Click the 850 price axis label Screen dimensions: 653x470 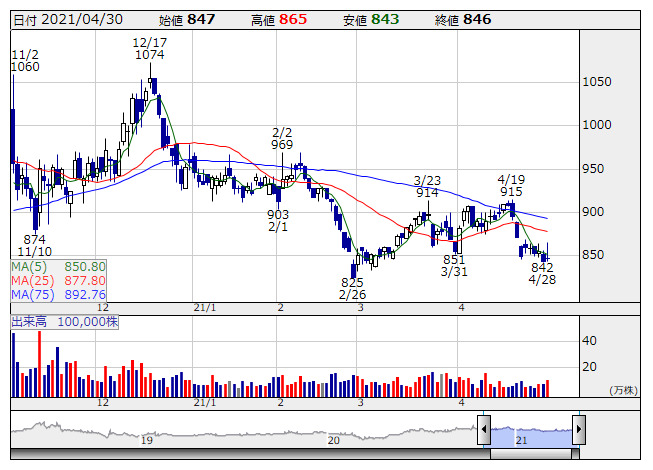(593, 255)
